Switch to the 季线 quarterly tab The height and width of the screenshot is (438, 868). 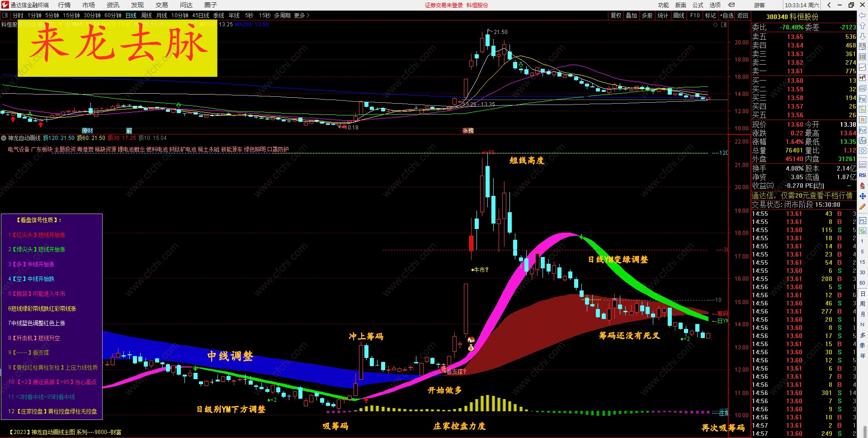pyautogui.click(x=219, y=15)
